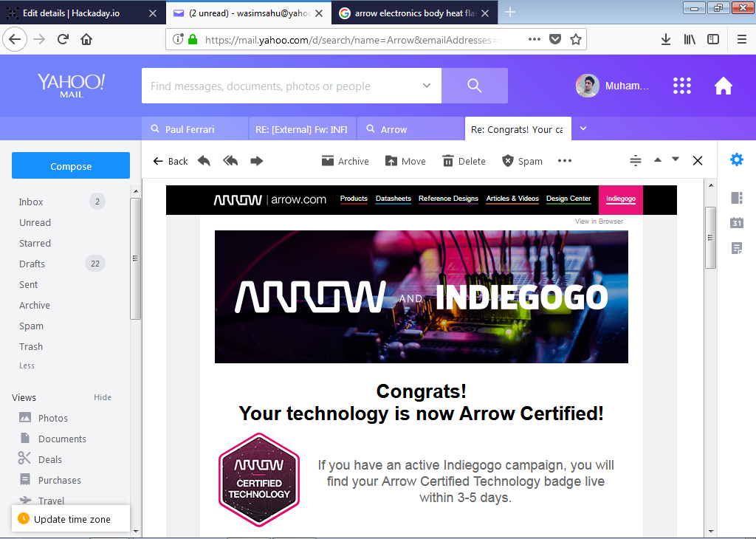Click the email content vertical scrollbar
The width and height of the screenshot is (756, 539).
point(711,237)
